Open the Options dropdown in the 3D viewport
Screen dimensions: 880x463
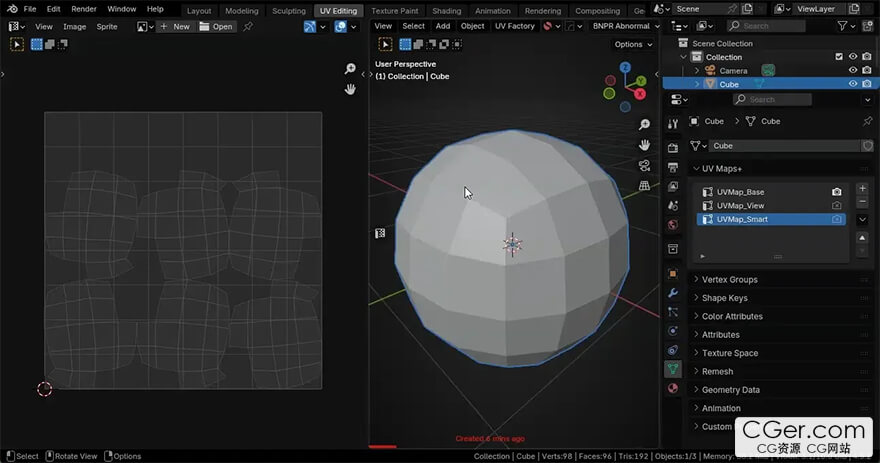click(x=632, y=44)
